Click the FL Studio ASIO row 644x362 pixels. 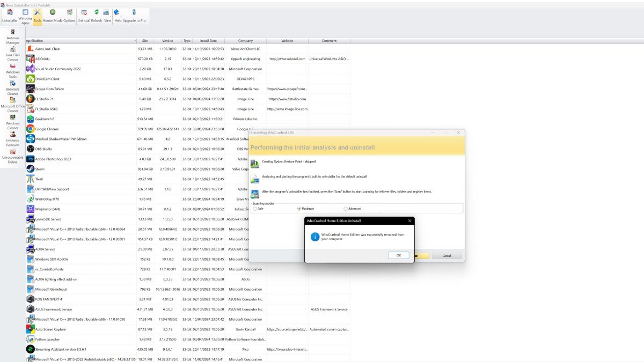tap(188, 109)
